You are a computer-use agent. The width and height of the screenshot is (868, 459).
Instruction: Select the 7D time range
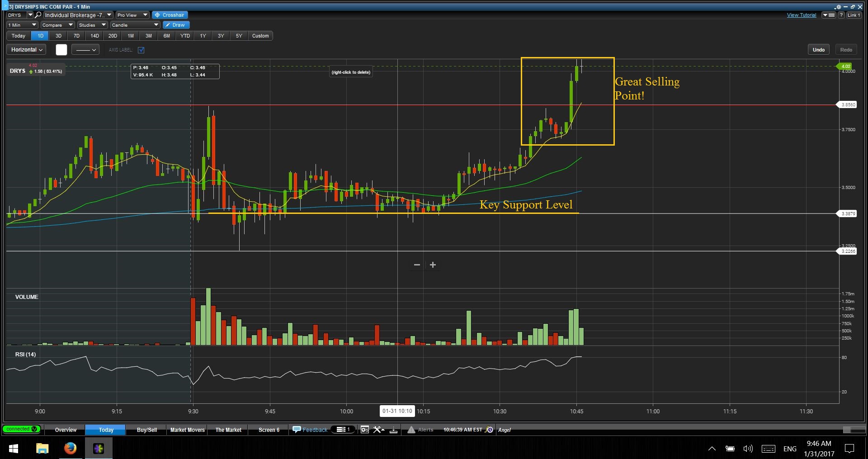point(76,36)
